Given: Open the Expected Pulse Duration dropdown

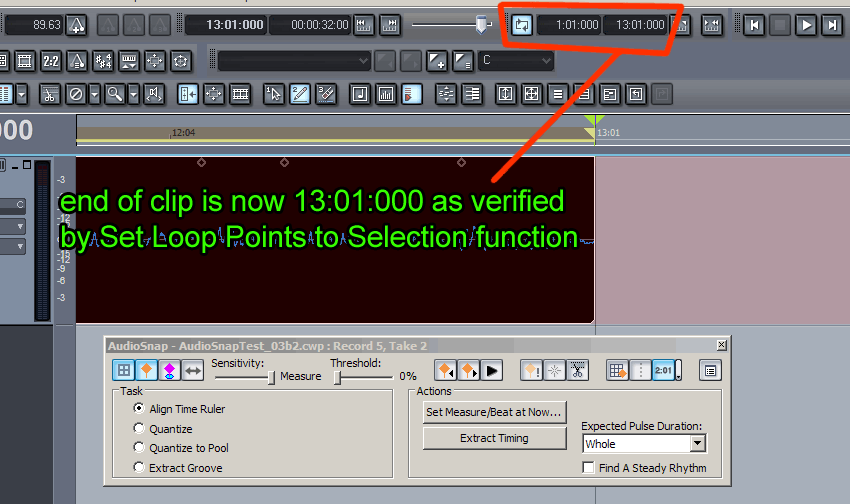Looking at the screenshot, I should (x=697, y=443).
